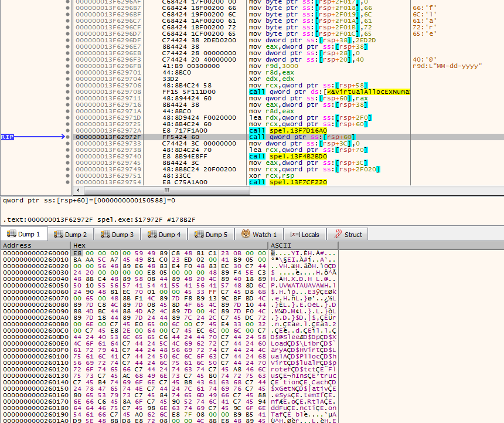Click comment 66:'f'
The height and width of the screenshot is (423, 504).
[x=425, y=8]
